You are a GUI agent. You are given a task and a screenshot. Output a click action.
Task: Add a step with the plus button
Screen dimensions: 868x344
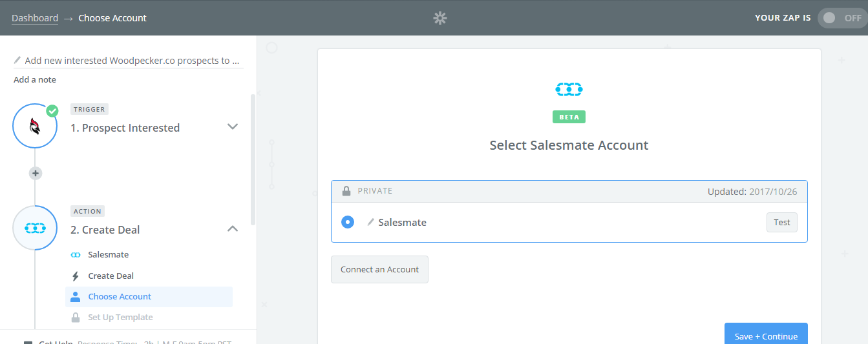(x=36, y=173)
